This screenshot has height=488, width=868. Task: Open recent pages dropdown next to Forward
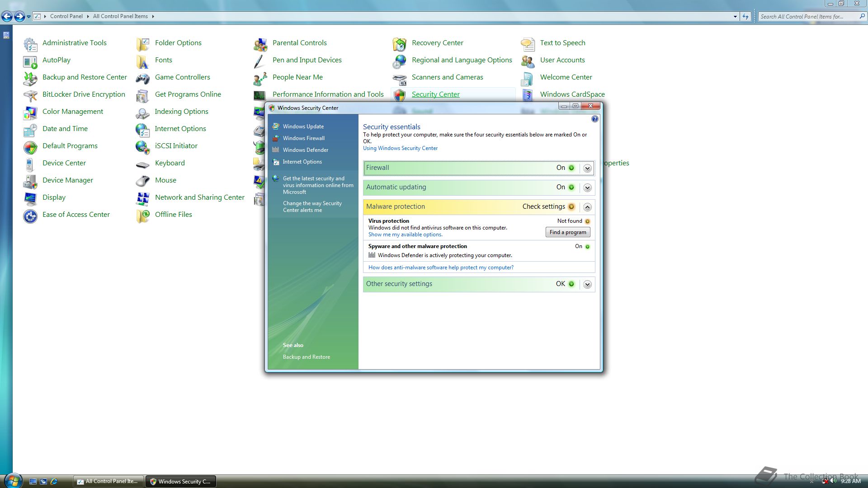pyautogui.click(x=29, y=16)
